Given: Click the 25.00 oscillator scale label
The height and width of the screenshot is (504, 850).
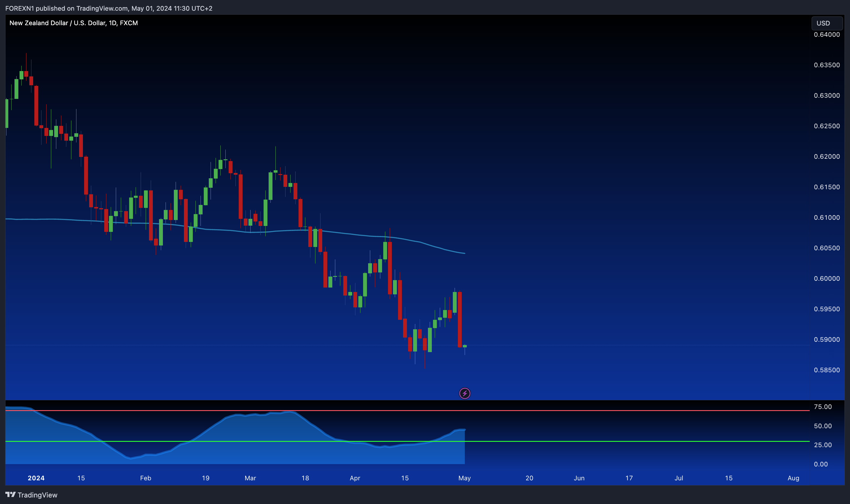Looking at the screenshot, I should click(x=823, y=445).
